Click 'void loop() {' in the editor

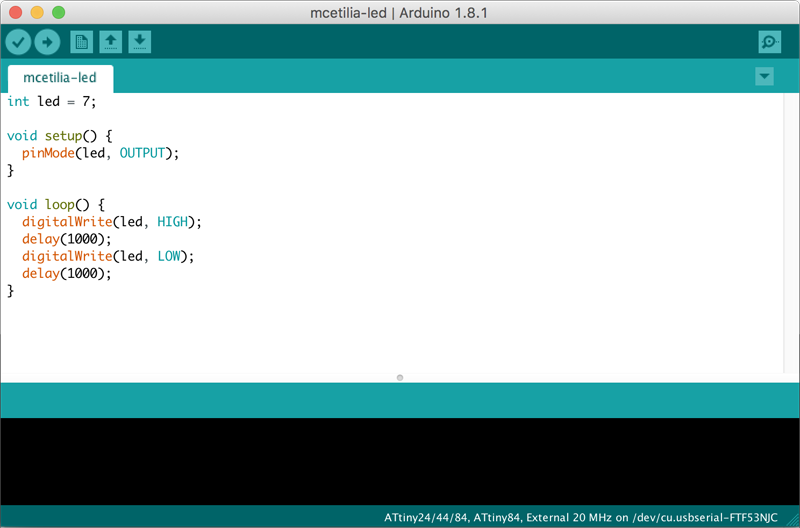(56, 205)
